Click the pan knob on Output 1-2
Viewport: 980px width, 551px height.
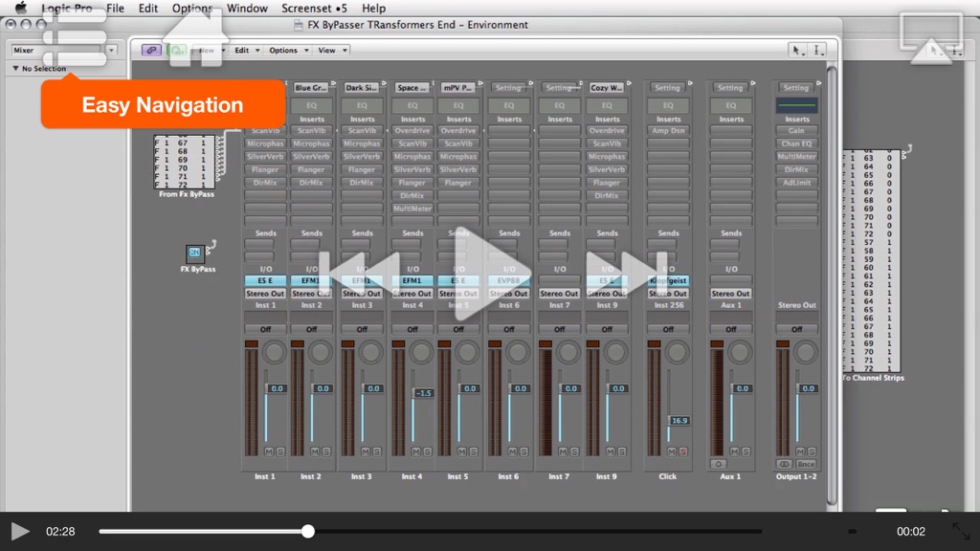(805, 352)
